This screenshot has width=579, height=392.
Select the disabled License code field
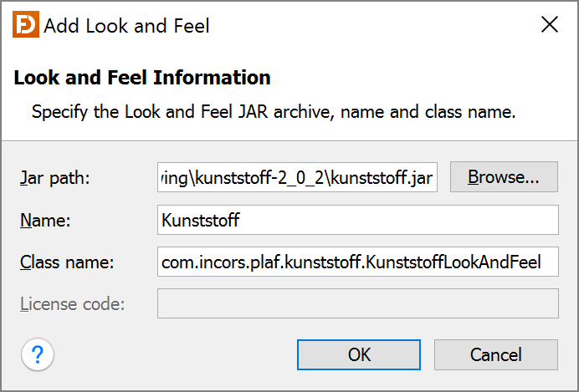357,303
